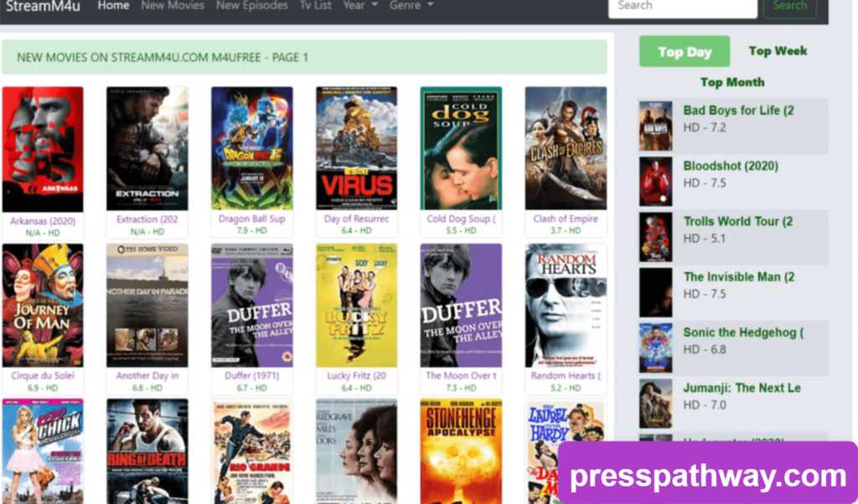Open the Arkansas movie poster
858x504 pixels.
click(x=43, y=149)
